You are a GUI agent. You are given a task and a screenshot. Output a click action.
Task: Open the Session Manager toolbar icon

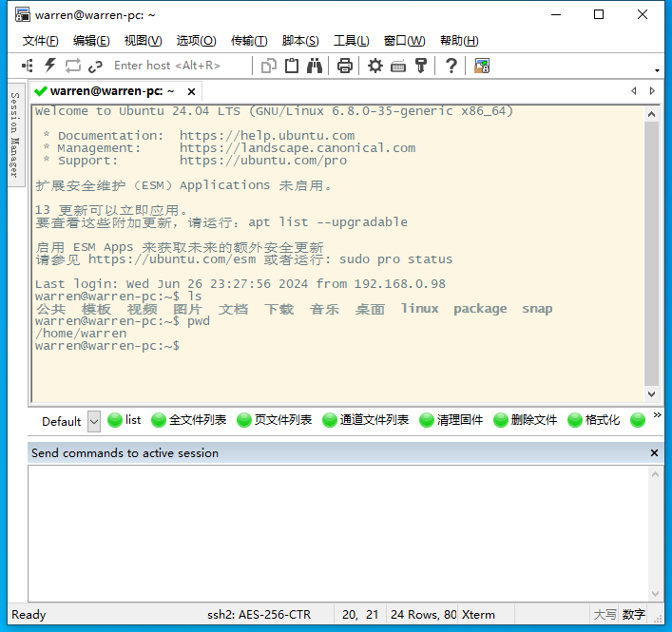point(28,66)
